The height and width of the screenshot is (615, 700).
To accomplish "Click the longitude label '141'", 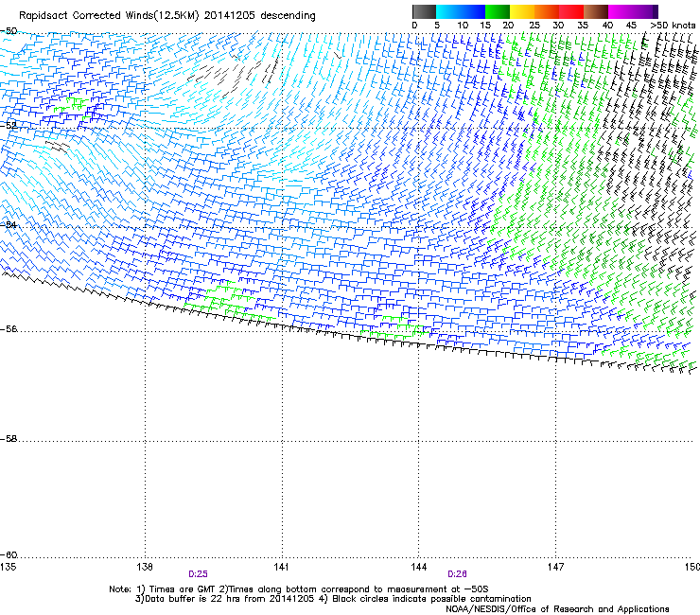I will click(x=282, y=567).
